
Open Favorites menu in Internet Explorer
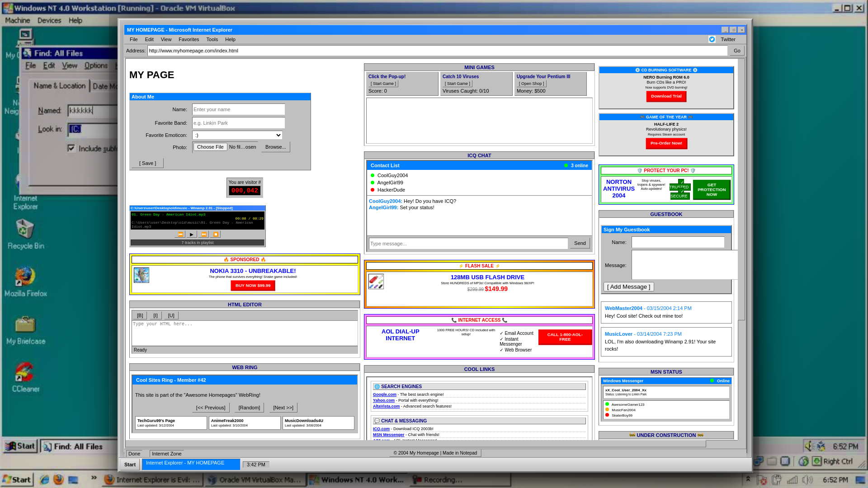pos(189,39)
